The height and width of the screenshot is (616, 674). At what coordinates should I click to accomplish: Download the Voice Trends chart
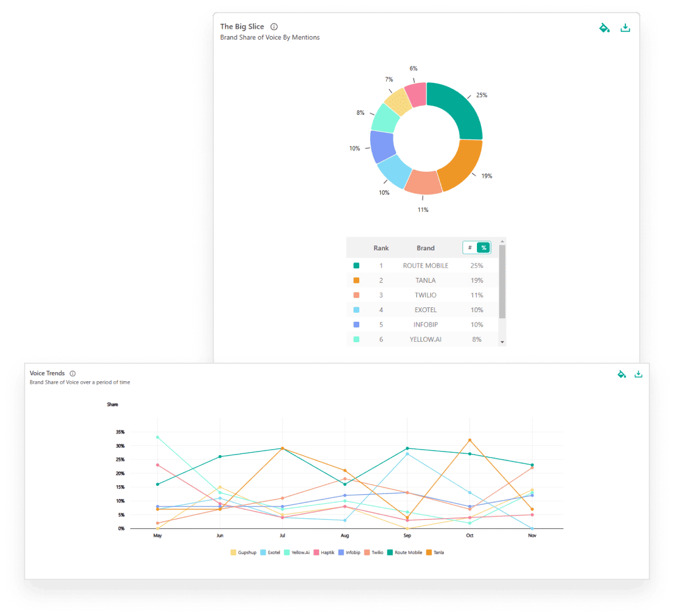coord(639,374)
